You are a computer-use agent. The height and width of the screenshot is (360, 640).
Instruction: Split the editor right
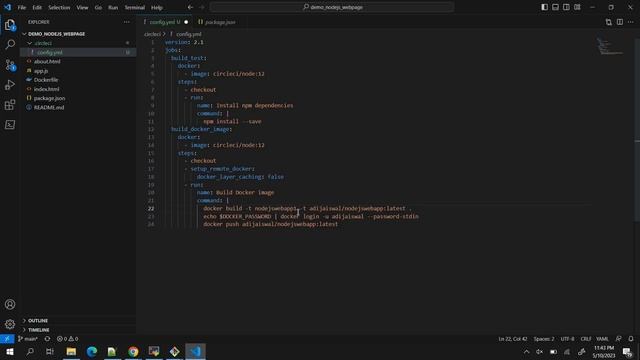point(620,22)
